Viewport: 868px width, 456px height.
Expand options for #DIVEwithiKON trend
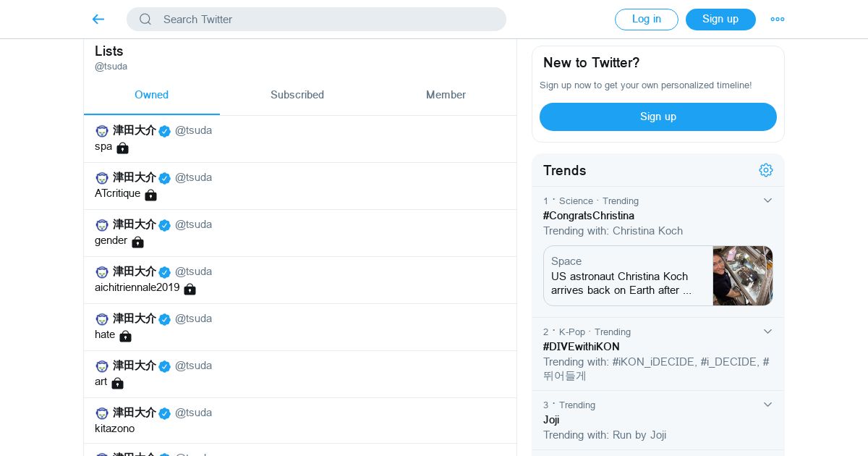click(768, 332)
